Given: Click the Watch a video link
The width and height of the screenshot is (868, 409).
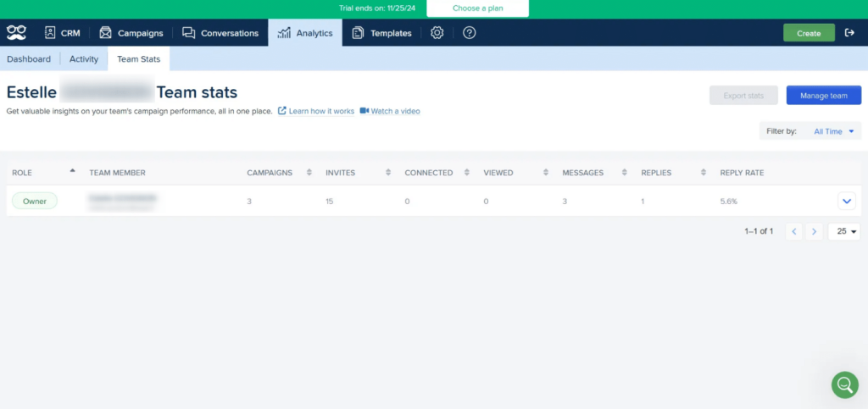Looking at the screenshot, I should tap(395, 111).
